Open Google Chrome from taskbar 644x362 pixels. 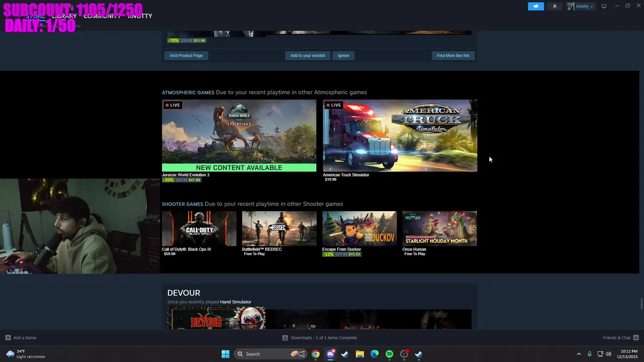tap(315, 354)
